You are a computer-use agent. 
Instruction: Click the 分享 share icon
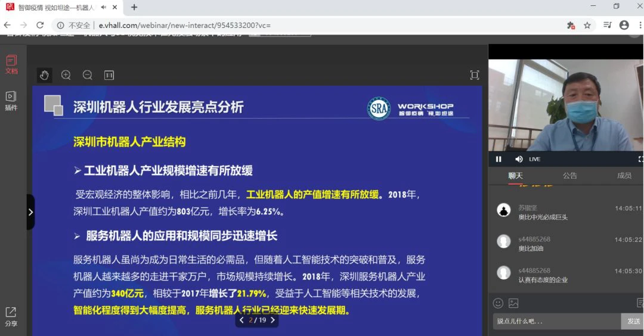(x=11, y=316)
